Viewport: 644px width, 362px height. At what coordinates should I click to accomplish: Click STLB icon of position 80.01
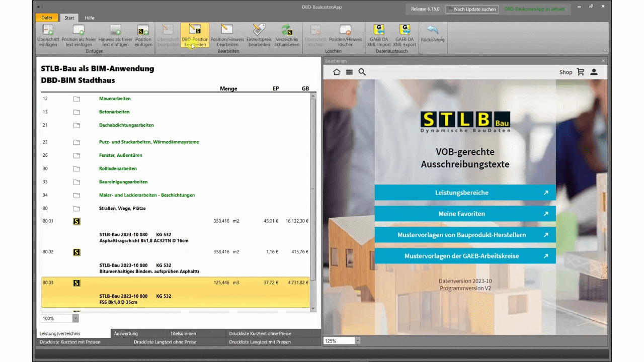[x=76, y=221]
